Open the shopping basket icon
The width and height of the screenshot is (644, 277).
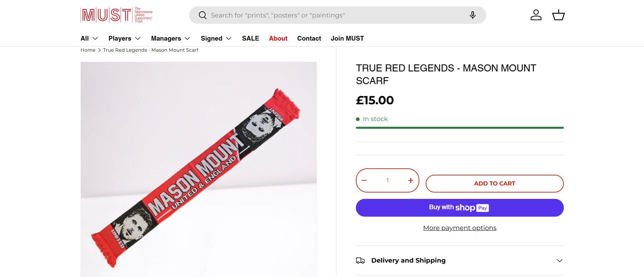(x=558, y=15)
